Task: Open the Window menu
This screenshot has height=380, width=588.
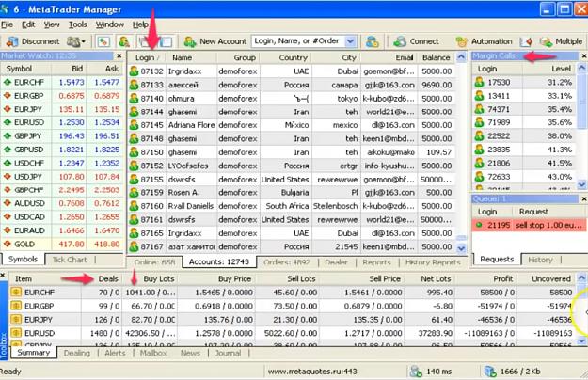Action: click(x=110, y=24)
